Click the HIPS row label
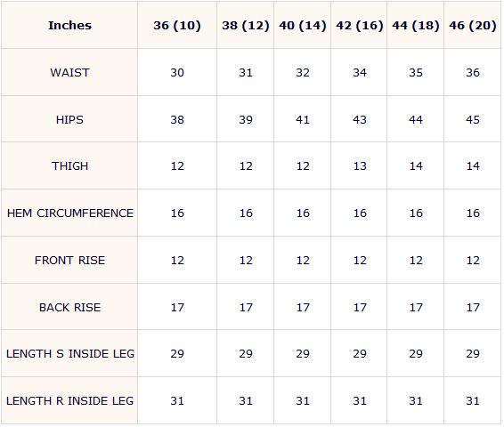This screenshot has height=427, width=504. (69, 120)
